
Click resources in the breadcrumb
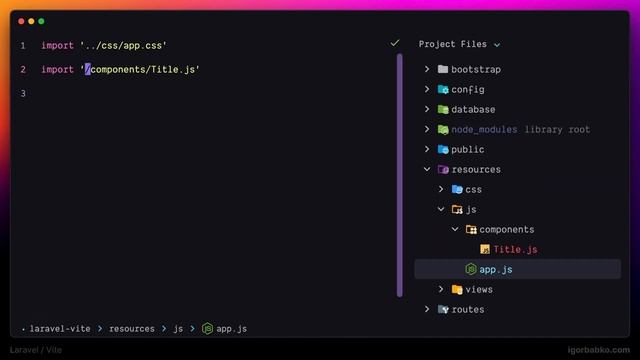point(132,329)
